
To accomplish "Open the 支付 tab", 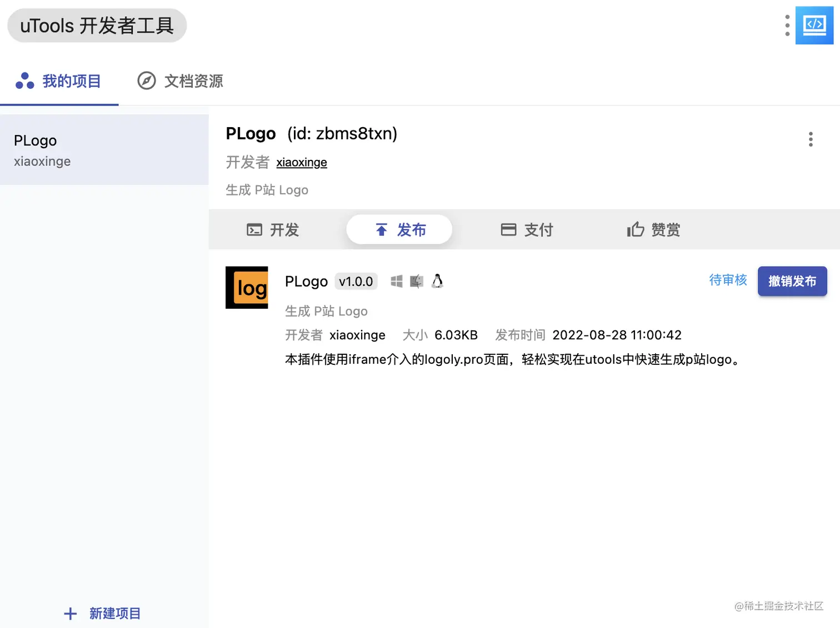I will 527,229.
